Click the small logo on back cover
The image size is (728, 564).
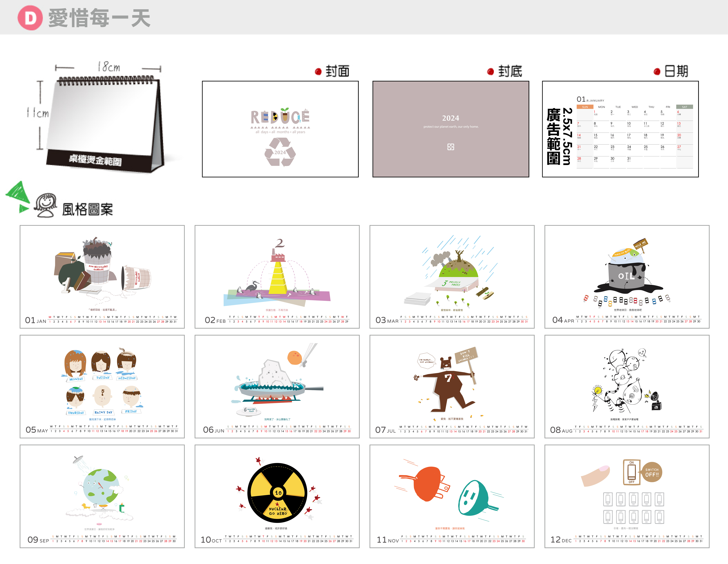450,147
